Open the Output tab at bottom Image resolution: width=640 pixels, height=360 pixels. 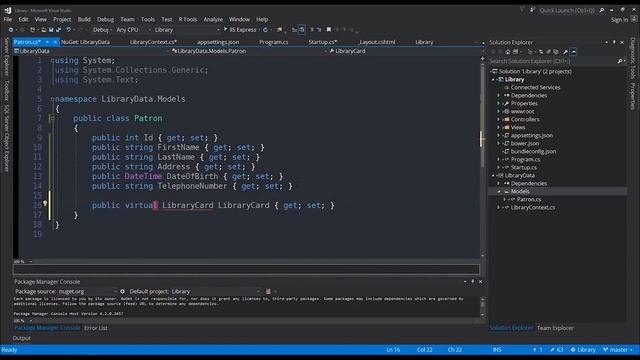[x=22, y=338]
